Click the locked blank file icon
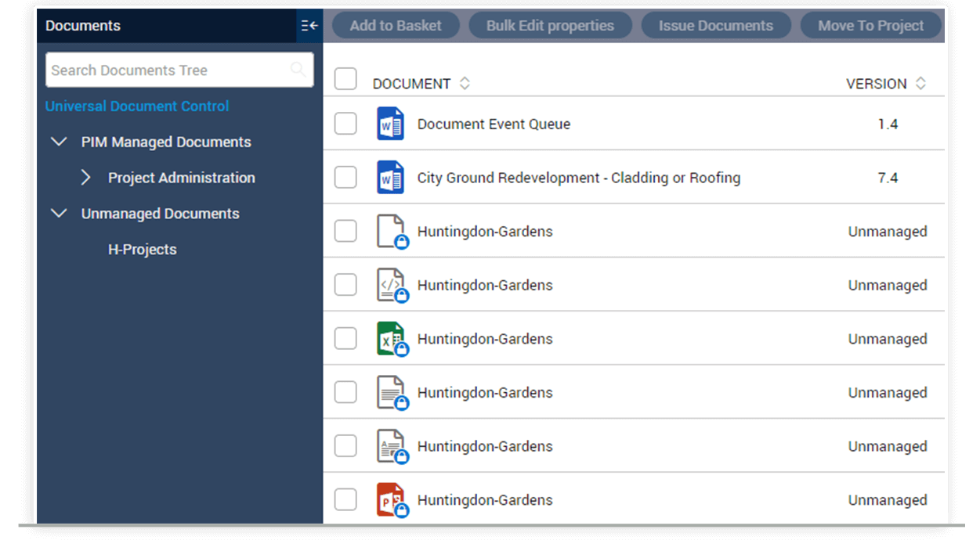Image resolution: width=980 pixels, height=551 pixels. click(390, 232)
